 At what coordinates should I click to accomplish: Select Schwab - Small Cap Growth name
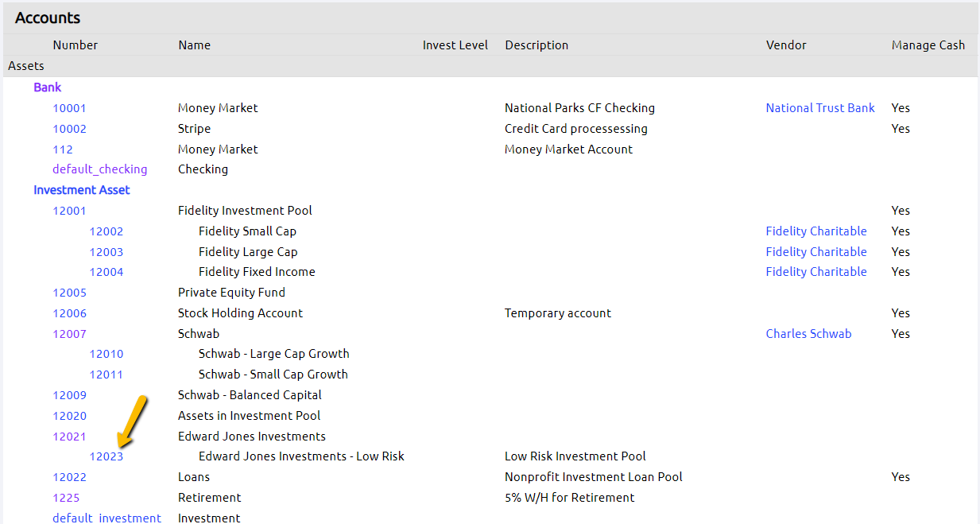[273, 375]
